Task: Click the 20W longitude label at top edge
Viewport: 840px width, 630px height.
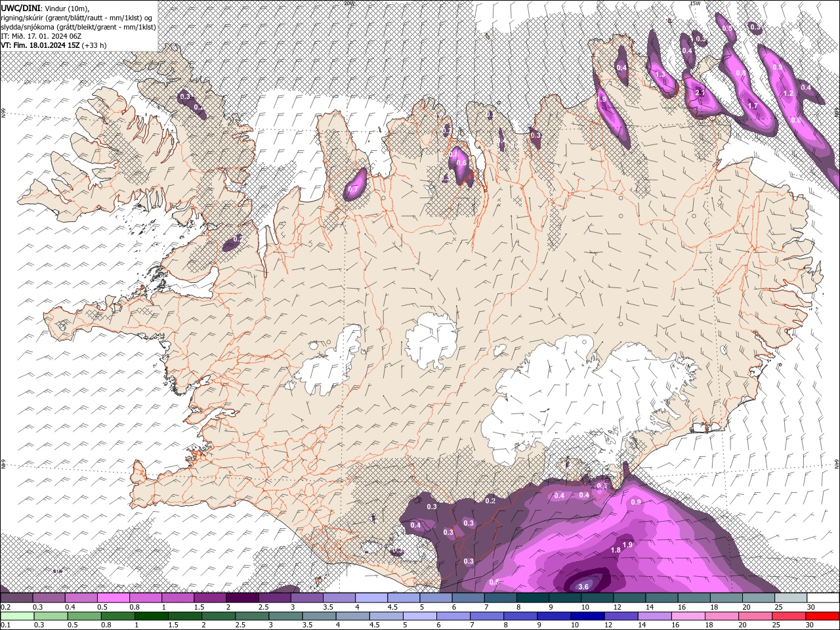Action: point(349,3)
